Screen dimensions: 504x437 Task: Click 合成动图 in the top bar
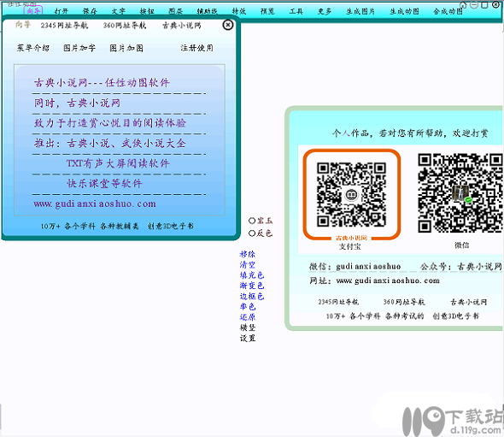pyautogui.click(x=448, y=11)
